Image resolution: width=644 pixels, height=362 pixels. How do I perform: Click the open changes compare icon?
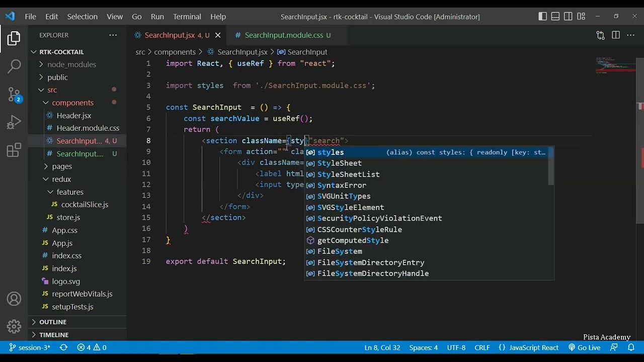point(600,35)
